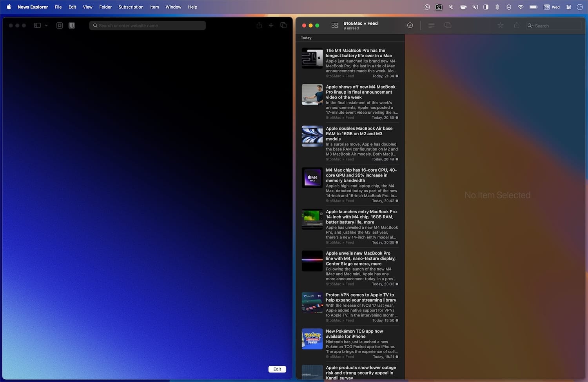Open Control Center from menu bar
The image size is (588, 382).
point(569,7)
